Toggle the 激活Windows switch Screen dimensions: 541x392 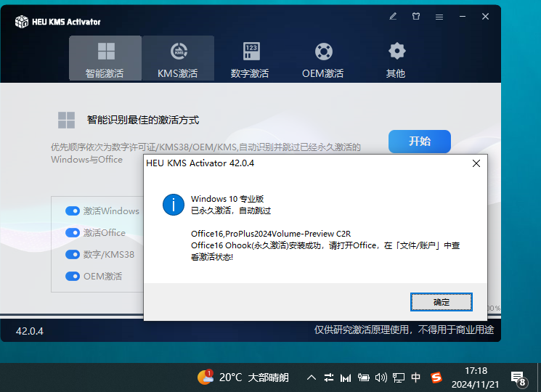click(73, 211)
